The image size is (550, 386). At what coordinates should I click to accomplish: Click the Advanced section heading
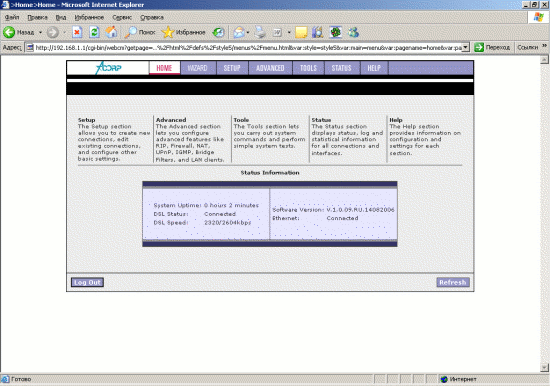tap(171, 120)
